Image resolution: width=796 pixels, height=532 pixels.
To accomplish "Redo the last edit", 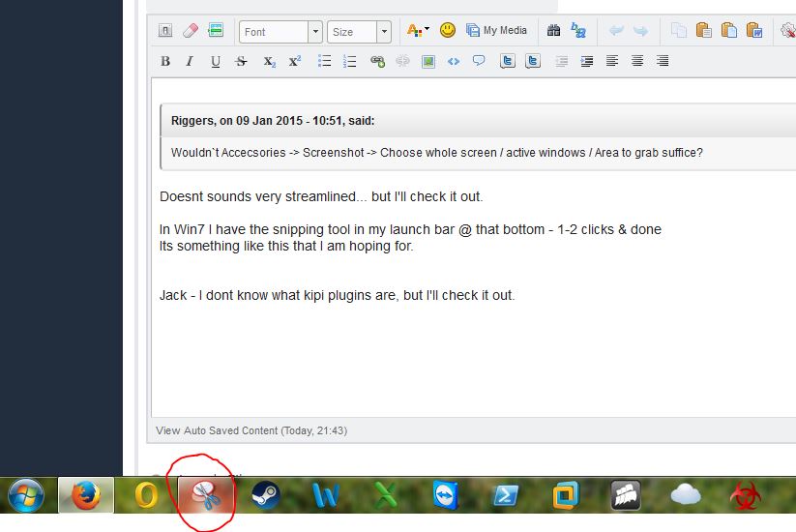I will click(x=640, y=31).
